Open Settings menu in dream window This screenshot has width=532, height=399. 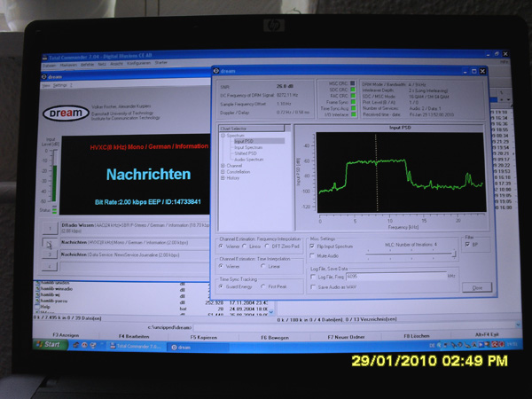(x=59, y=85)
